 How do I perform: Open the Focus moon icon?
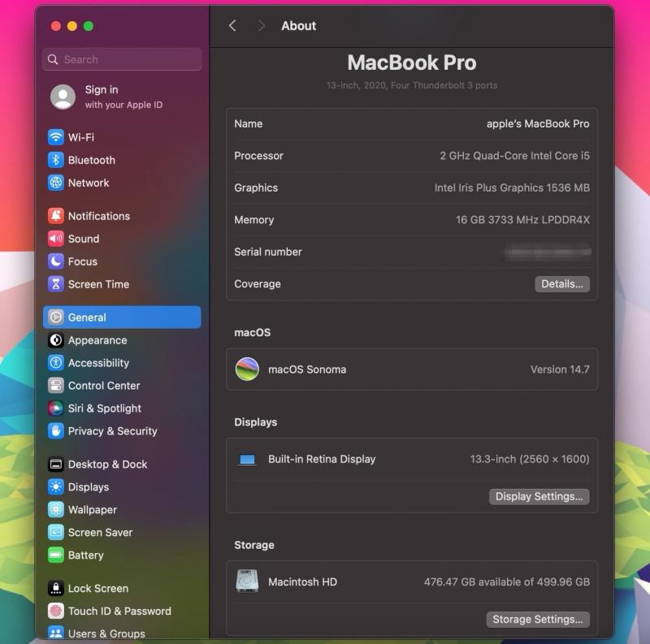55,261
